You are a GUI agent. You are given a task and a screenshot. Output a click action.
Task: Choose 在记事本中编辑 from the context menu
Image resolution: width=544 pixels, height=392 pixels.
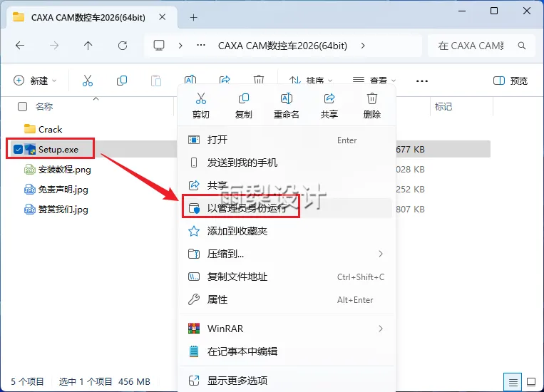286,351
